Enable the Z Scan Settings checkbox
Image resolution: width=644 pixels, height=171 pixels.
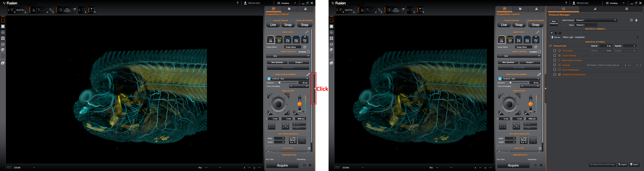[554, 56]
